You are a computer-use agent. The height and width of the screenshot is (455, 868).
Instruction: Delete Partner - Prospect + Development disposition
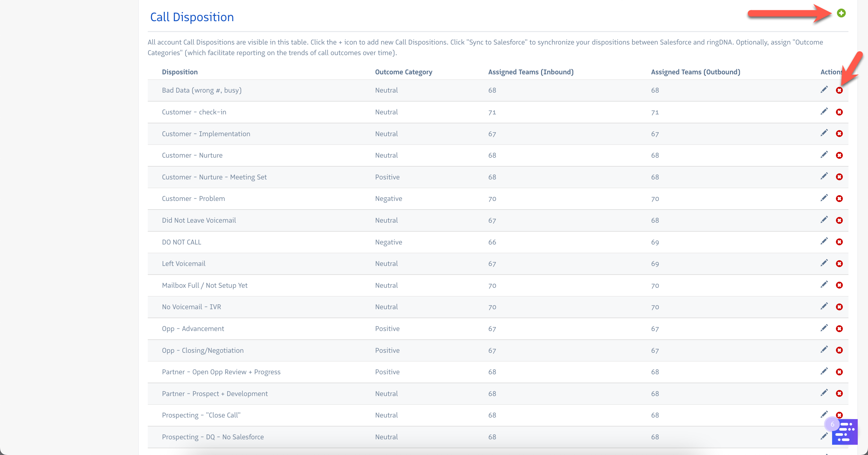(x=839, y=393)
